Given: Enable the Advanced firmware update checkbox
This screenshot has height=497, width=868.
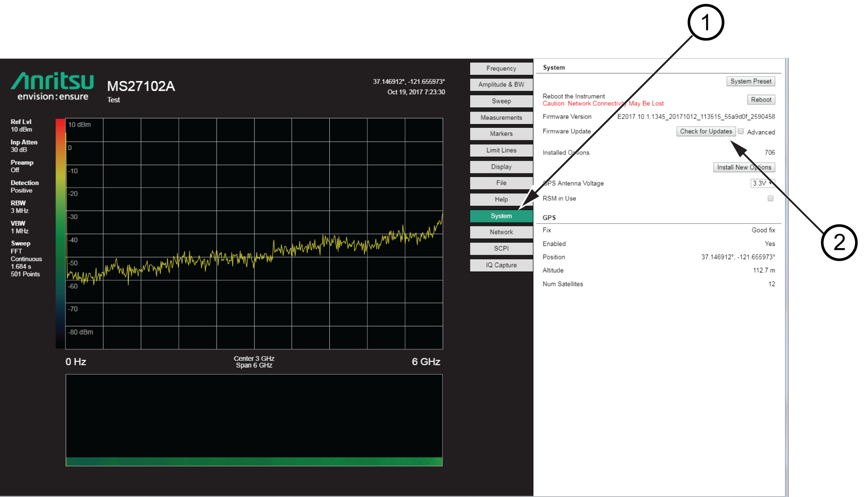Looking at the screenshot, I should pos(741,132).
